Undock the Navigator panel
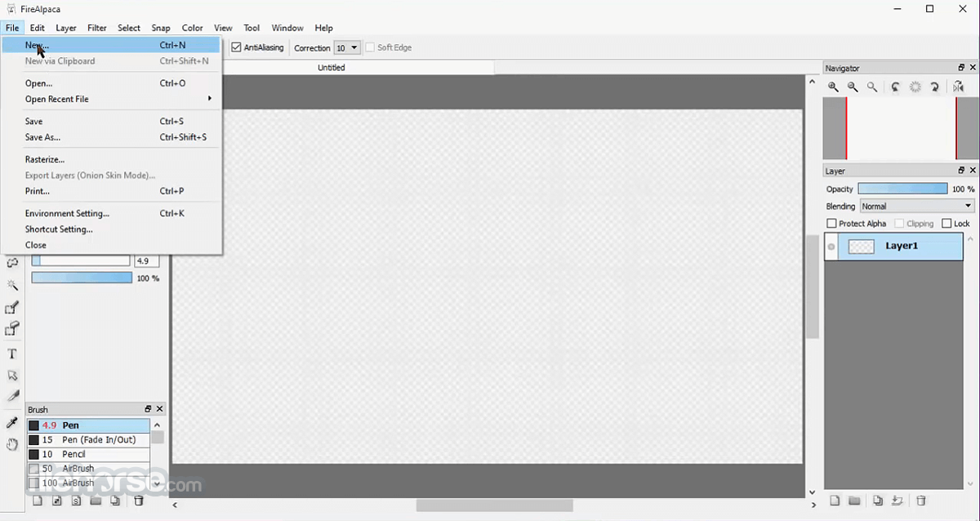 point(961,68)
